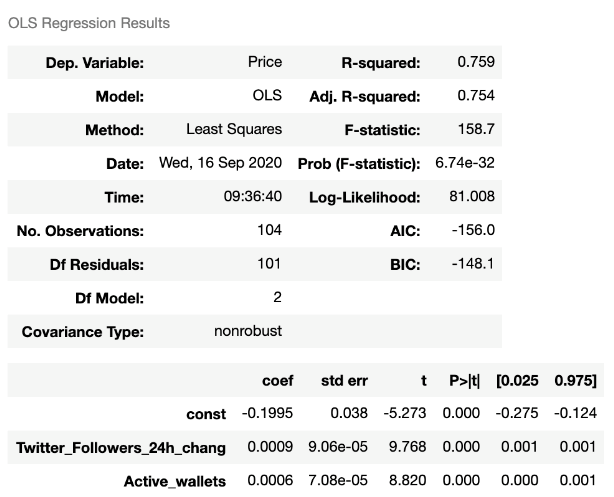Image resolution: width=614 pixels, height=497 pixels.
Task: Click the Method value Least Squares
Action: coord(234,129)
